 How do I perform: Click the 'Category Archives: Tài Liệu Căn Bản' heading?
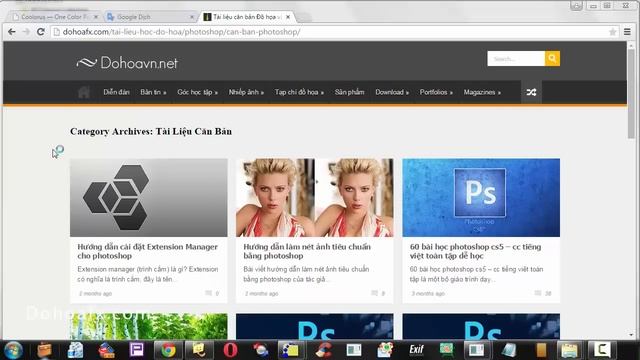(x=151, y=131)
